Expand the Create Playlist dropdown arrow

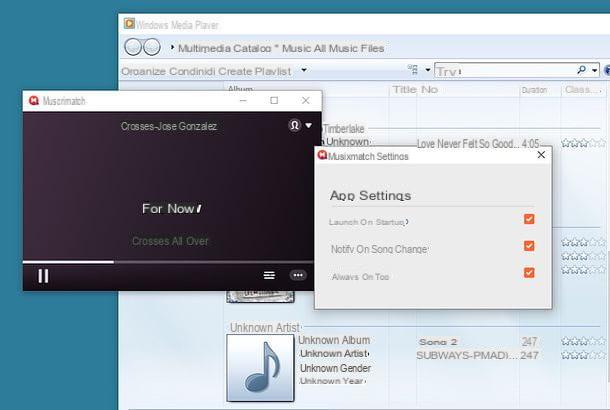point(304,70)
